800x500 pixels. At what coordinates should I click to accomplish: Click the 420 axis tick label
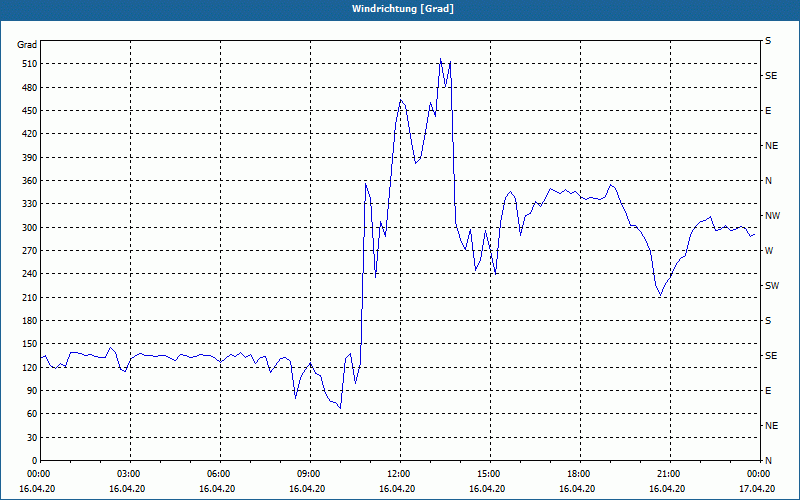point(30,134)
